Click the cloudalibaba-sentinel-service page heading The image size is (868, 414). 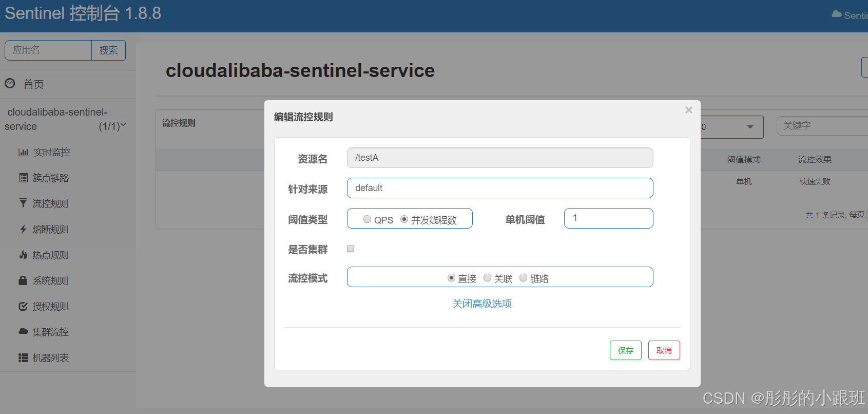(x=300, y=70)
